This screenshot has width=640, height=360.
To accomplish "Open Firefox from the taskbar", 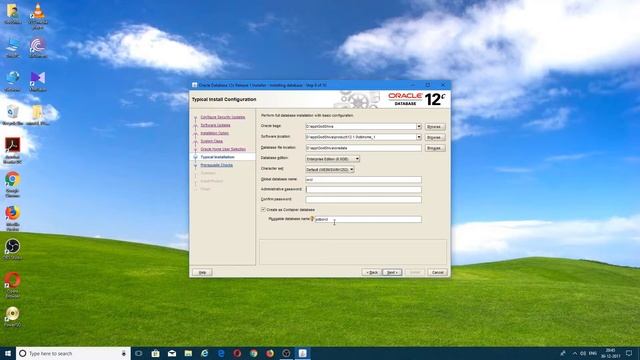I will [x=270, y=353].
